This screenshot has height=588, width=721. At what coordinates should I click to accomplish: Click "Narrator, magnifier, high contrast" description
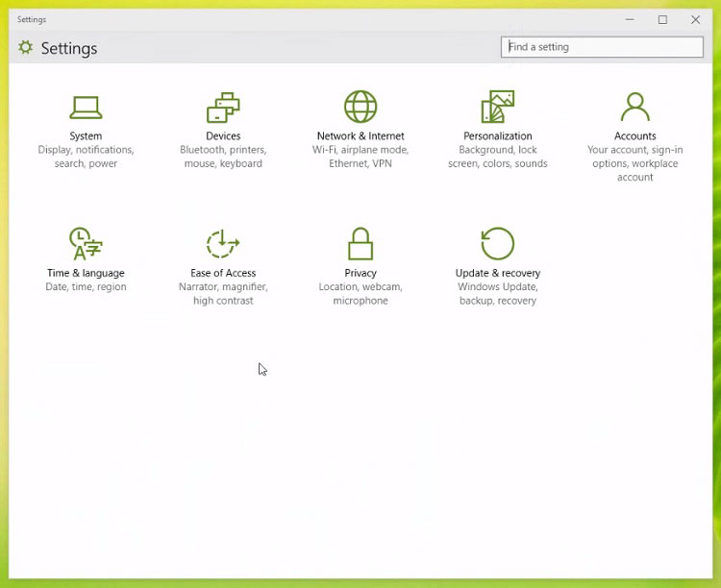click(223, 294)
